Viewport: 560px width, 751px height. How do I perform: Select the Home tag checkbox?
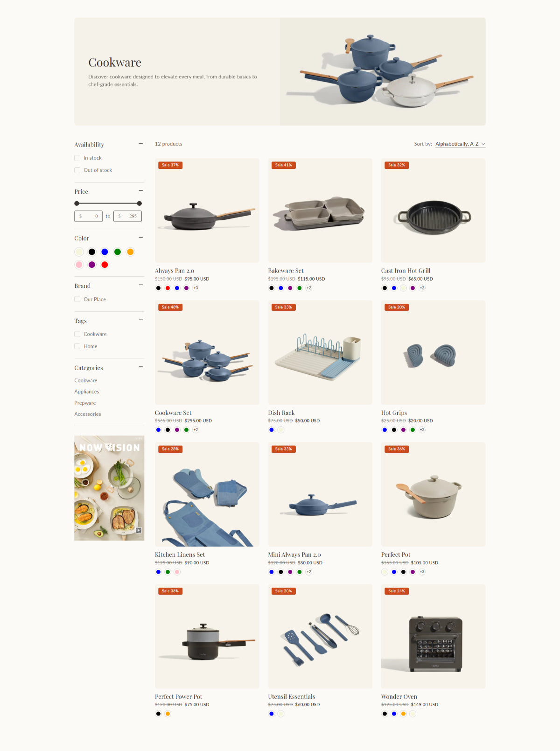coord(77,346)
